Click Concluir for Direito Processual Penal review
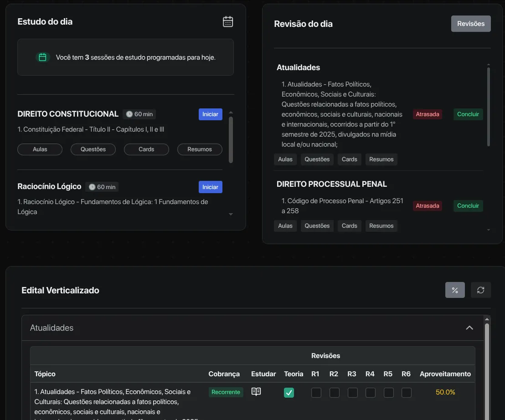 pyautogui.click(x=468, y=206)
